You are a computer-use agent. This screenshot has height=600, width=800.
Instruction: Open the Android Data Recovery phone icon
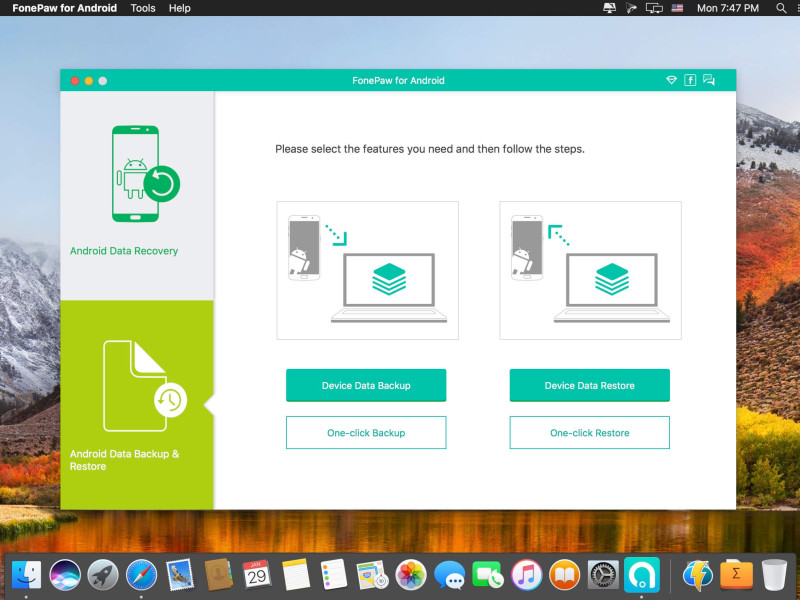(x=145, y=173)
